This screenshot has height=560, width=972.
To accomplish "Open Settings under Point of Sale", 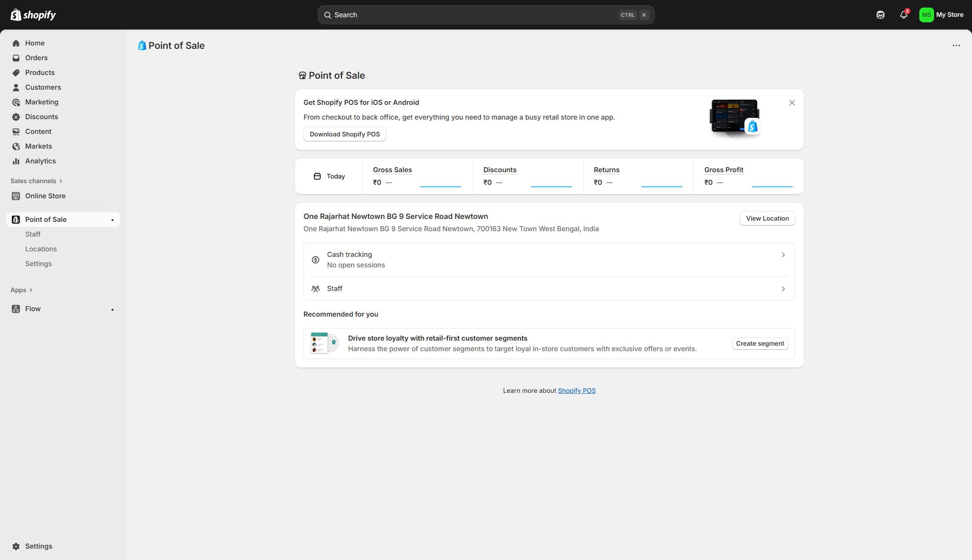I will point(38,264).
